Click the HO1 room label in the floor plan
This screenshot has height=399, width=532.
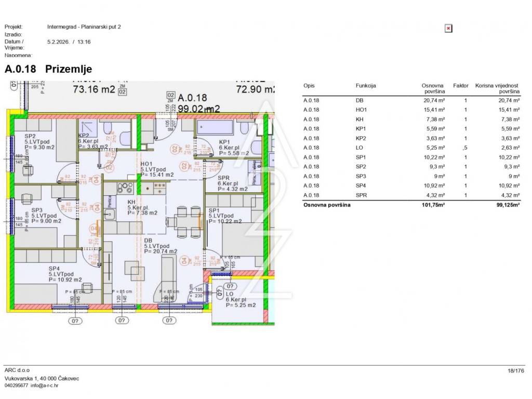point(147,164)
